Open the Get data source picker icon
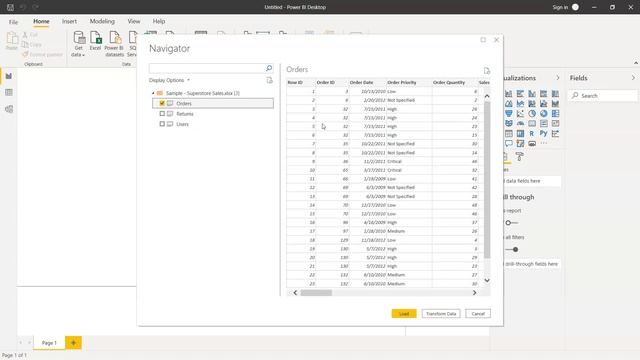Image resolution: width=640 pixels, height=360 pixels. point(79,38)
